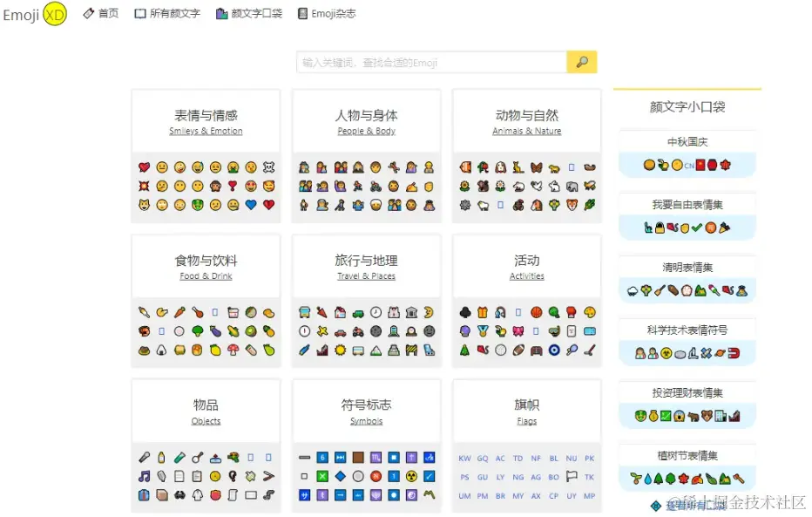The image size is (812, 517).
Task: Choose the brown square emoji
Action: [x=358, y=458]
